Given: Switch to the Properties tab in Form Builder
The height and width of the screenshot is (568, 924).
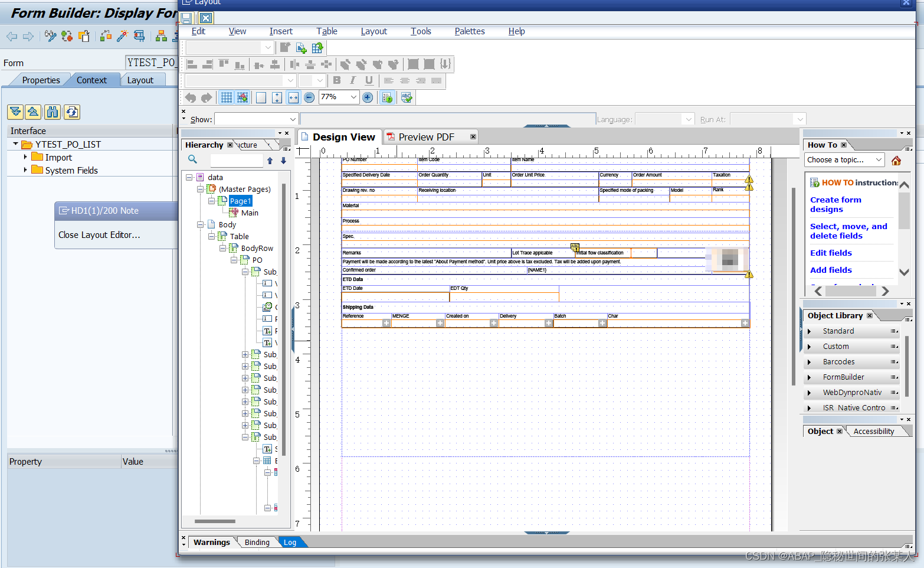Looking at the screenshot, I should 41,80.
